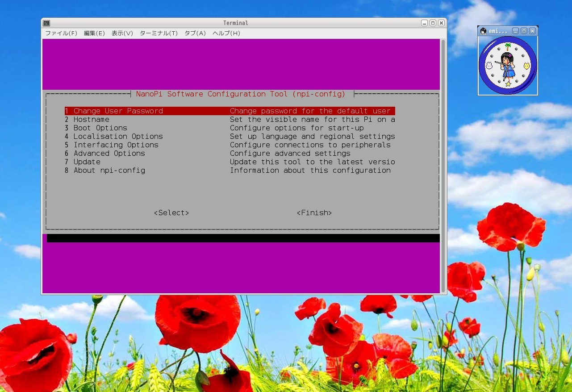
Task: Open the タブ(A) menu
Action: tap(195, 33)
